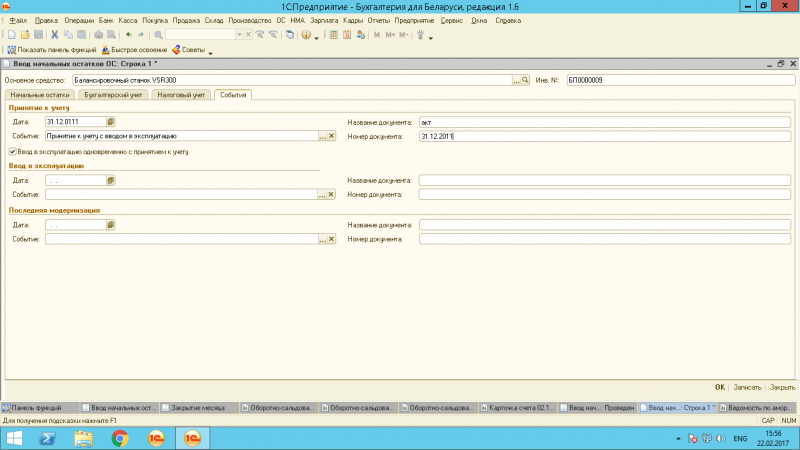This screenshot has width=800, height=450.
Task: Click magnifier beside Основное средство field
Action: coord(525,80)
